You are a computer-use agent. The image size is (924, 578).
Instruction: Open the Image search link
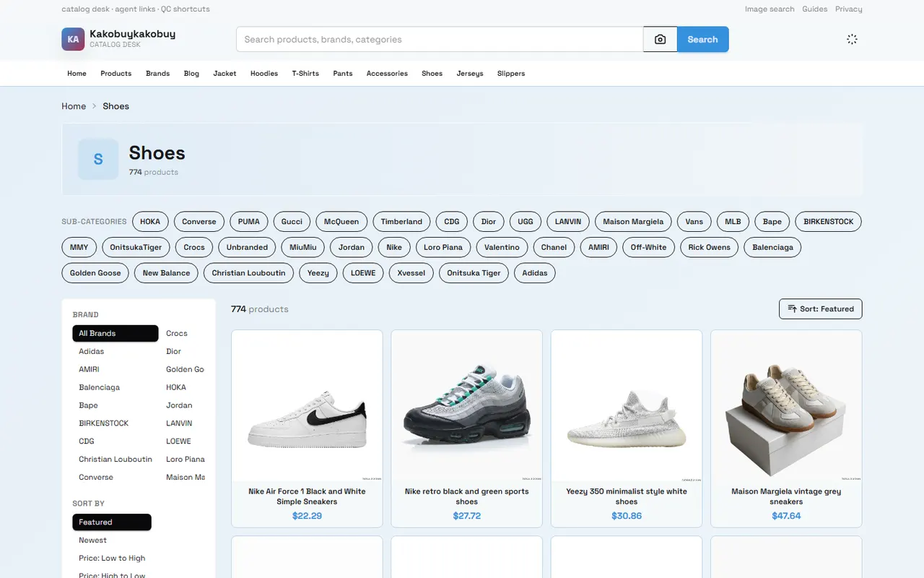click(x=770, y=9)
